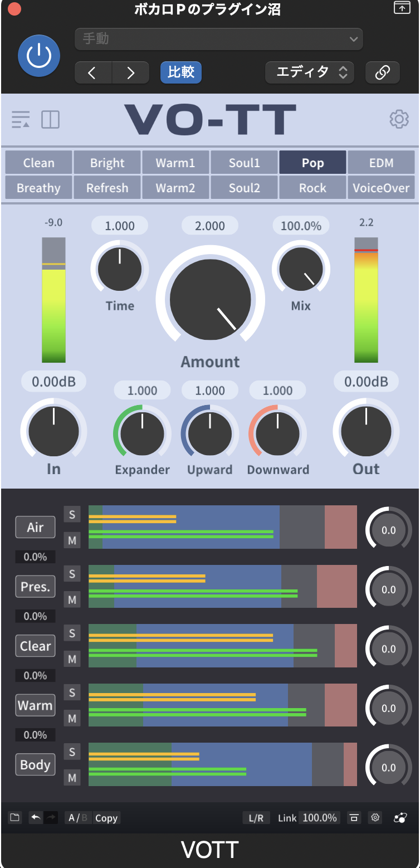Choose the Warm2 preset
The width and height of the screenshot is (420, 868).
(175, 188)
